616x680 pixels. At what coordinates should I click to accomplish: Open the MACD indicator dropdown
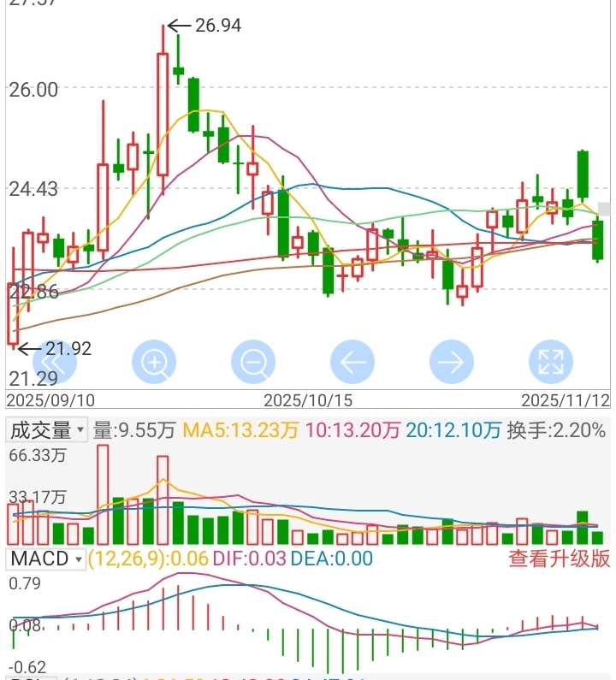tap(46, 559)
